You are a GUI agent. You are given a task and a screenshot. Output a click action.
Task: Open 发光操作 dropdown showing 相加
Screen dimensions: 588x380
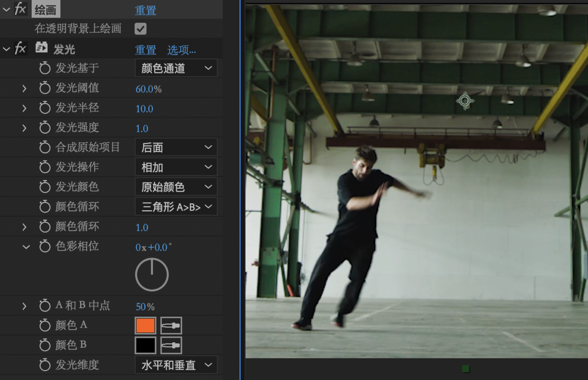(176, 167)
